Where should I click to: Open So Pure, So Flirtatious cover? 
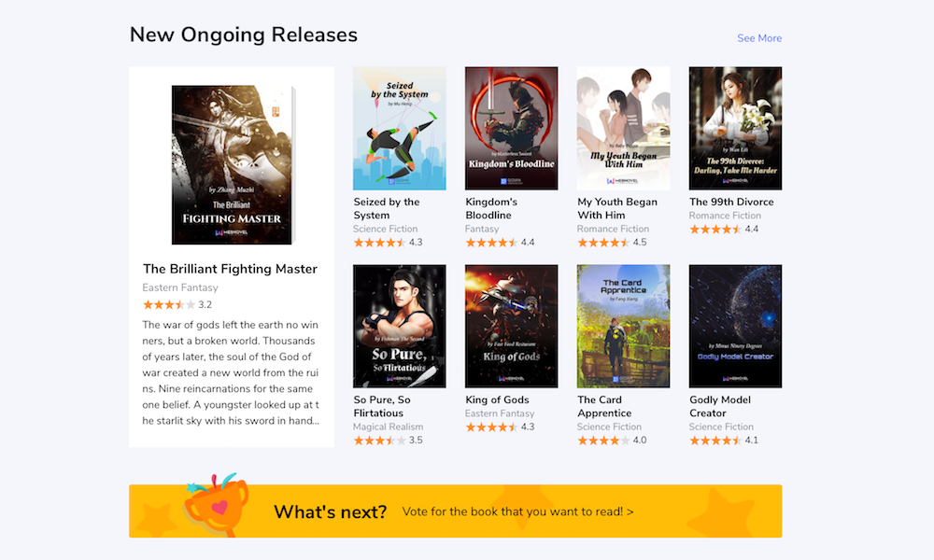click(399, 326)
